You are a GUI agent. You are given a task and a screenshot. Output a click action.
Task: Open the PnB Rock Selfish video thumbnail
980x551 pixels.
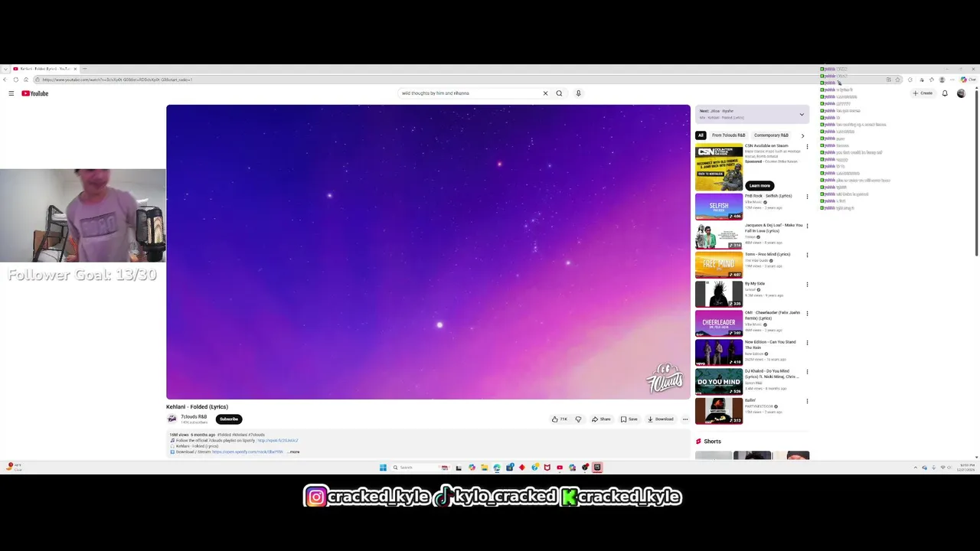[x=719, y=207]
